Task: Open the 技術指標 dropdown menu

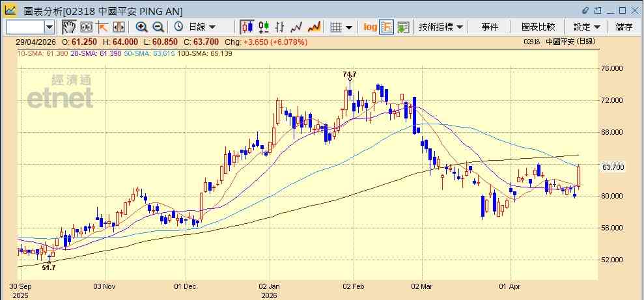Action: click(441, 27)
